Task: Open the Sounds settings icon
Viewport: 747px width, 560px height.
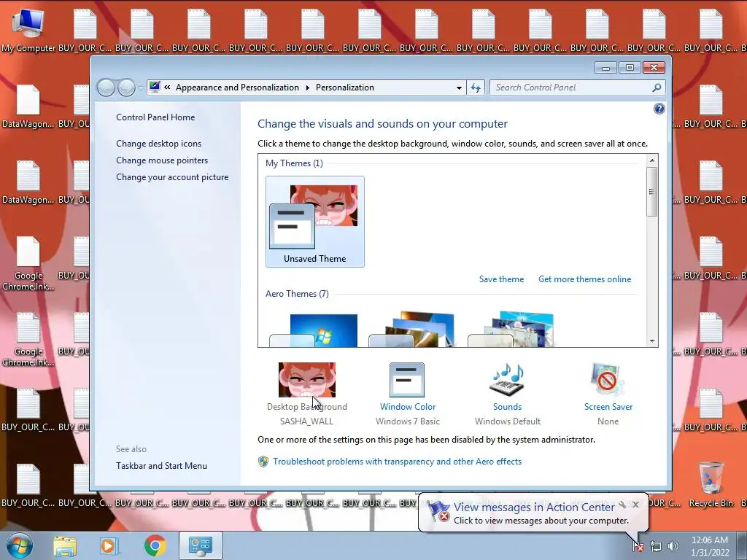Action: click(506, 379)
